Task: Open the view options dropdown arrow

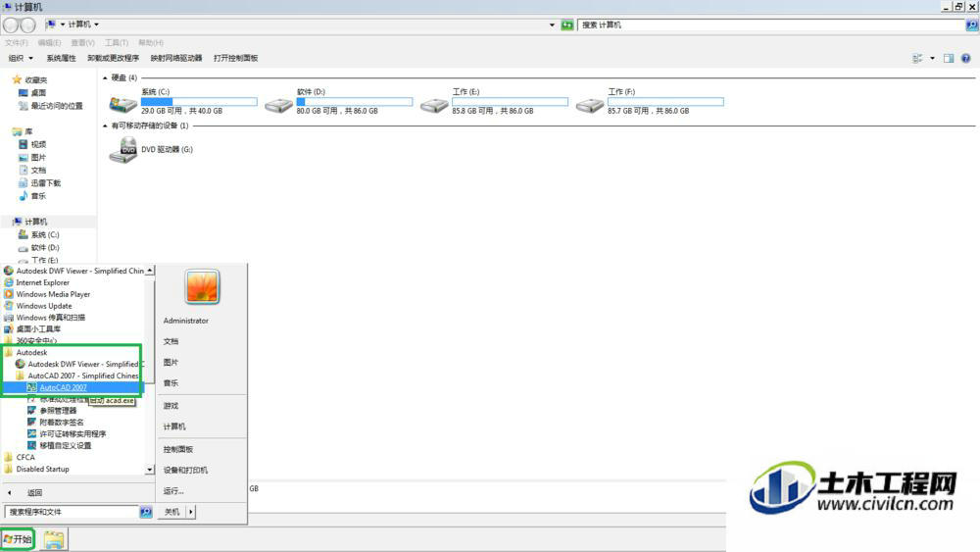Action: 932,58
